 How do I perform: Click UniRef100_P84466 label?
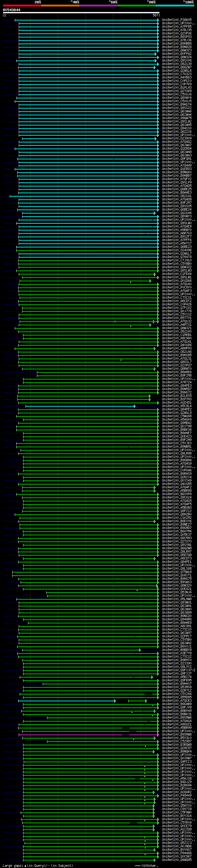point(176,853)
